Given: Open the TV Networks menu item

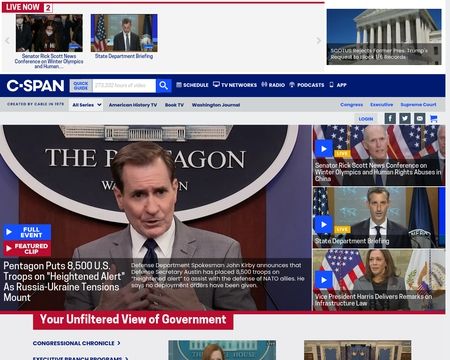Looking at the screenshot, I should point(235,85).
